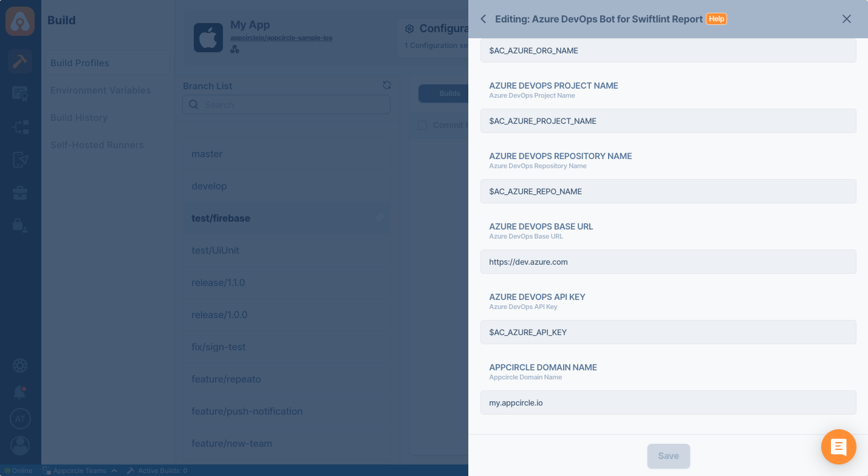Click the Build hammer icon in sidebar
868x476 pixels.
click(20, 61)
